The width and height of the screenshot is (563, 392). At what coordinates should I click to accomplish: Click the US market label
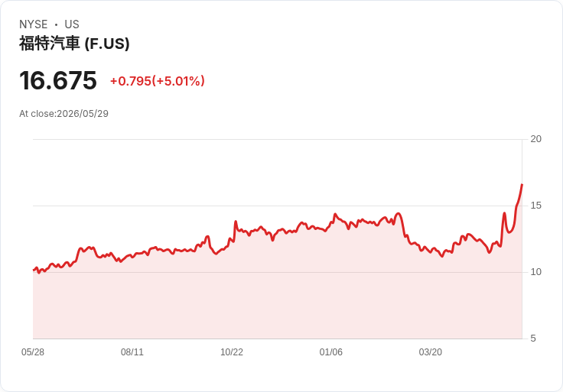(72, 24)
